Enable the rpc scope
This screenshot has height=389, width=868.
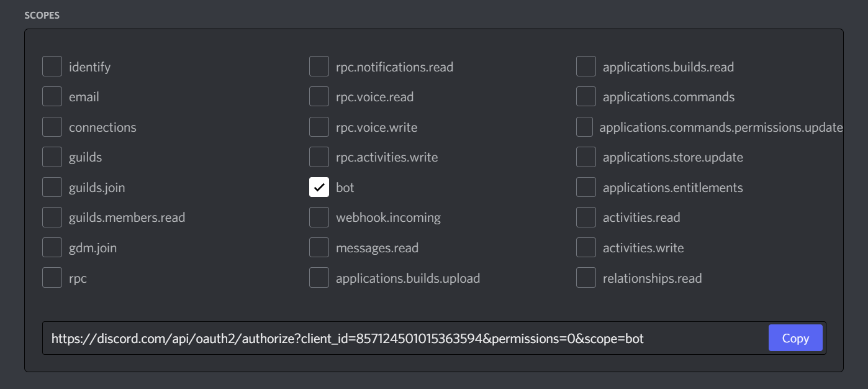tap(52, 277)
